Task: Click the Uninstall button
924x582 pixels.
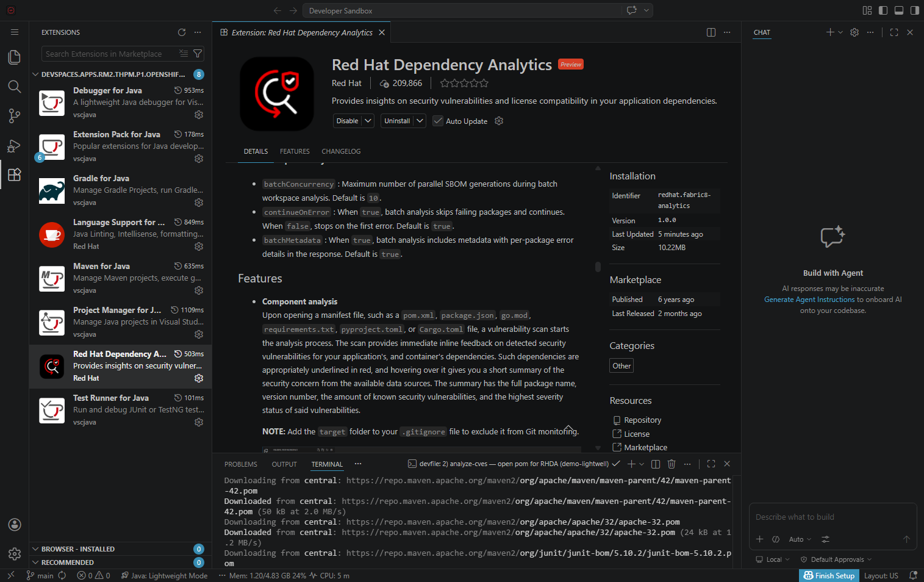Action: 397,121
